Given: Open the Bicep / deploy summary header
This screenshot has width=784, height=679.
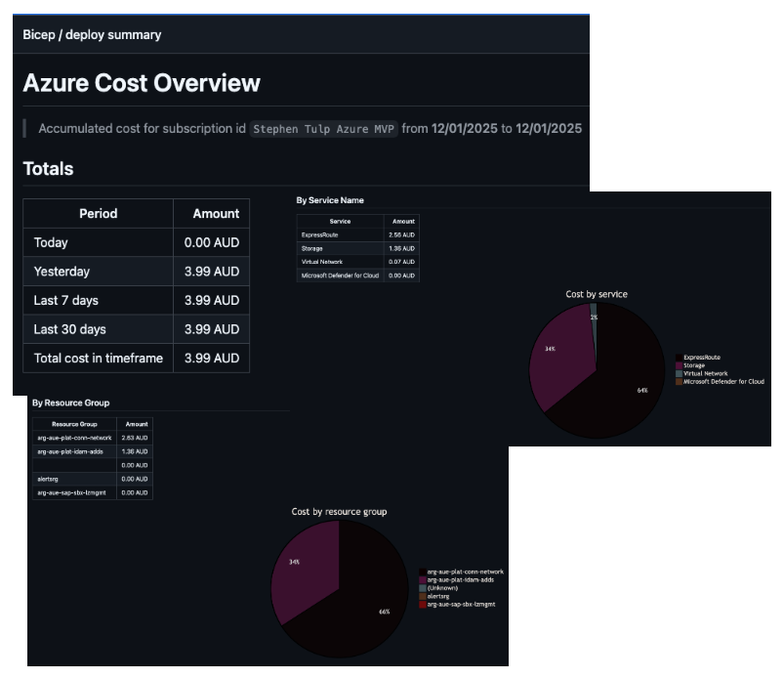Looking at the screenshot, I should pos(94,34).
